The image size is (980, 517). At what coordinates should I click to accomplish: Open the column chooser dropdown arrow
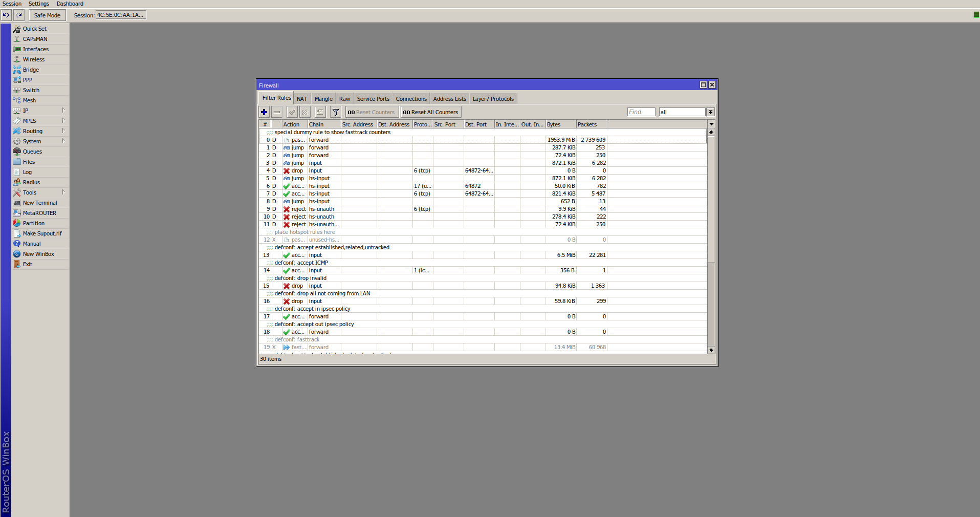(x=711, y=124)
